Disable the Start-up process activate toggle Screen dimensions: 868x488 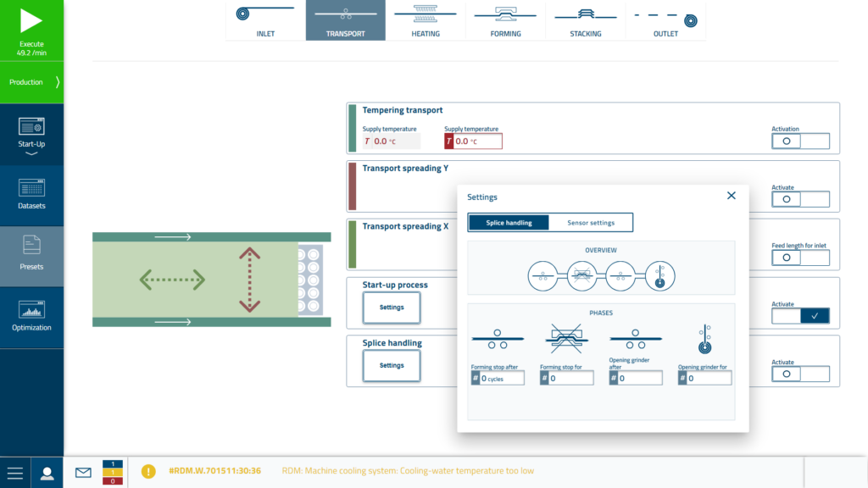click(x=800, y=316)
